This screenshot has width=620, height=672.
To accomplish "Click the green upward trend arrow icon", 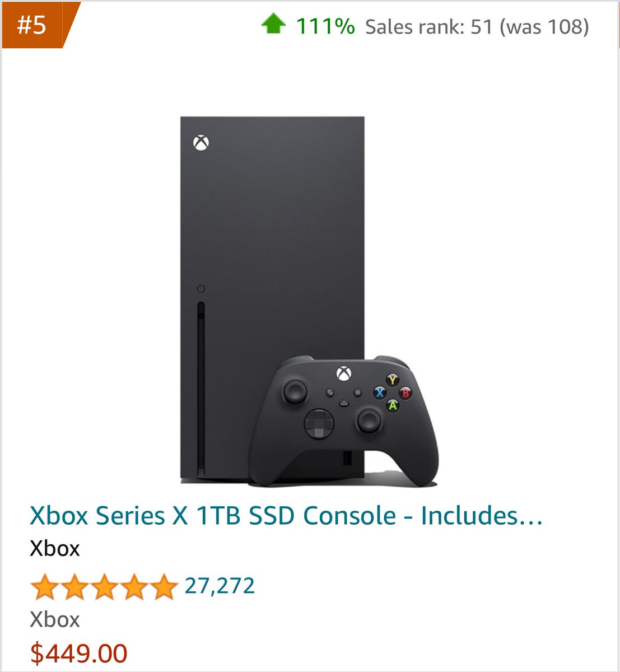I will (x=273, y=25).
